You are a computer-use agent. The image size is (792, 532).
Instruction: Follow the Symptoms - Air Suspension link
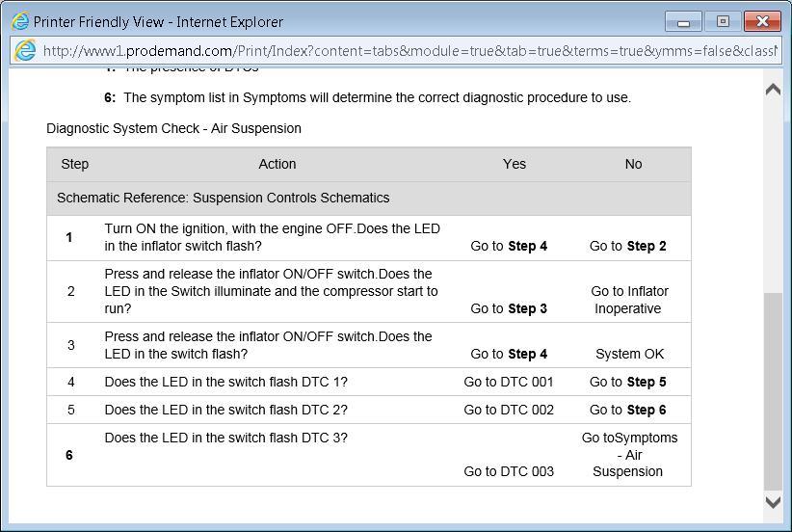coord(629,455)
